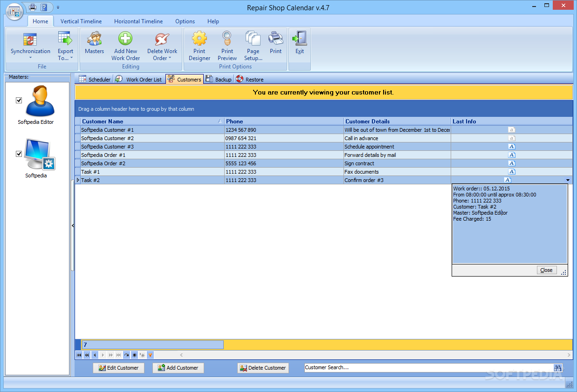This screenshot has width=577, height=392.
Task: Click the quick access help icon
Action: (x=44, y=7)
